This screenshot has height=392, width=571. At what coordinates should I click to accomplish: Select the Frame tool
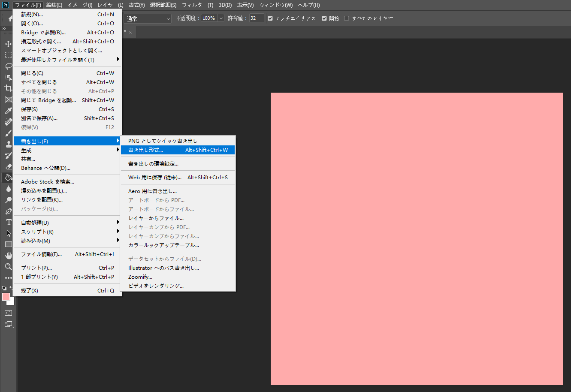tap(8, 100)
